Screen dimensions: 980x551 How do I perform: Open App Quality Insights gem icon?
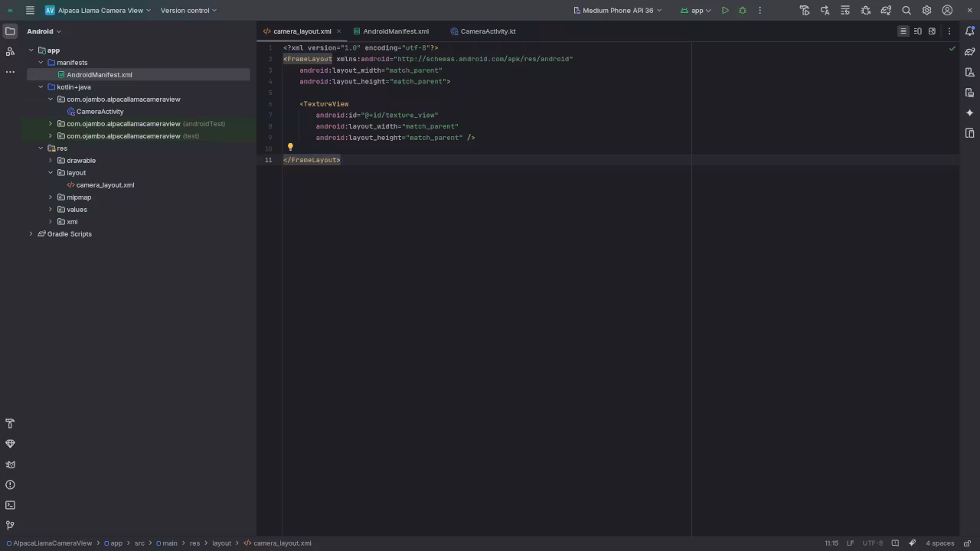[10, 444]
